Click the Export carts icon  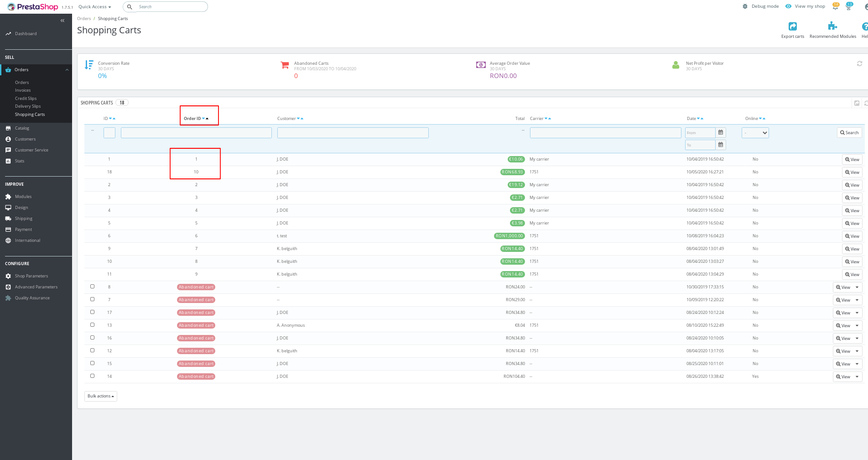coord(793,26)
